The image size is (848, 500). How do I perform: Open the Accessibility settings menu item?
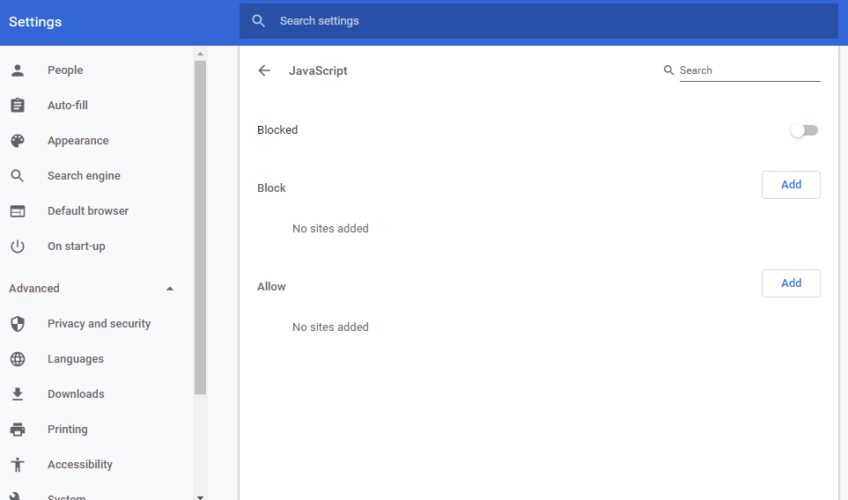point(79,464)
